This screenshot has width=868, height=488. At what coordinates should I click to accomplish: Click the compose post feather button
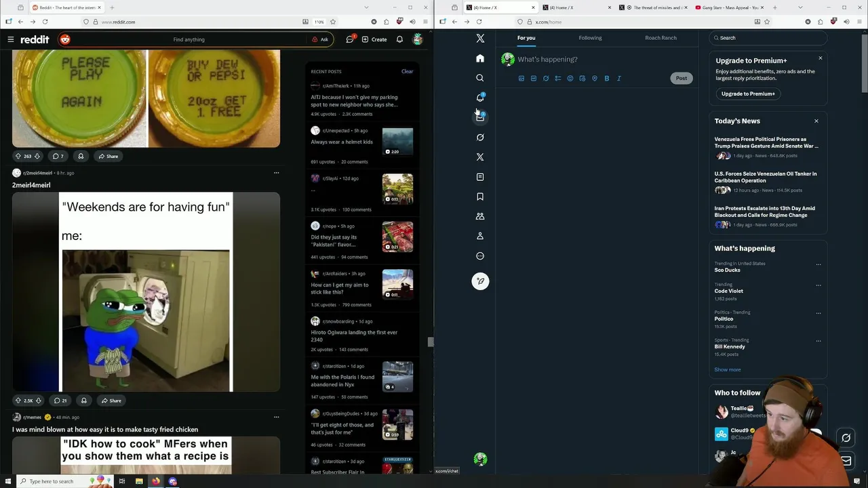tap(480, 281)
